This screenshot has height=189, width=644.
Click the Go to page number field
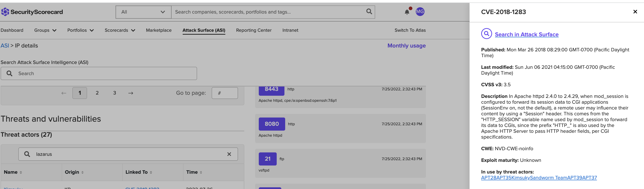(225, 93)
